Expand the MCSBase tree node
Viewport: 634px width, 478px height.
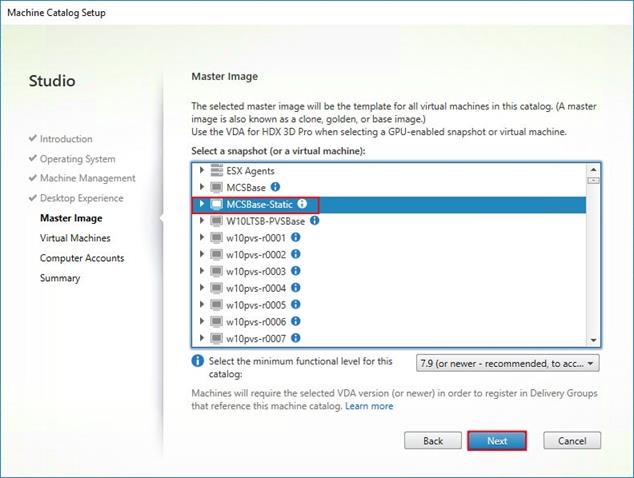[x=202, y=187]
